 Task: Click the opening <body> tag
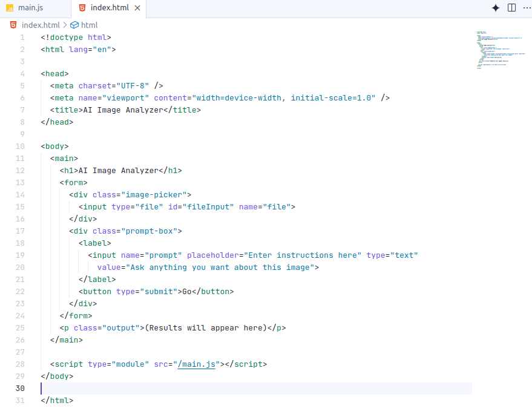pos(54,146)
